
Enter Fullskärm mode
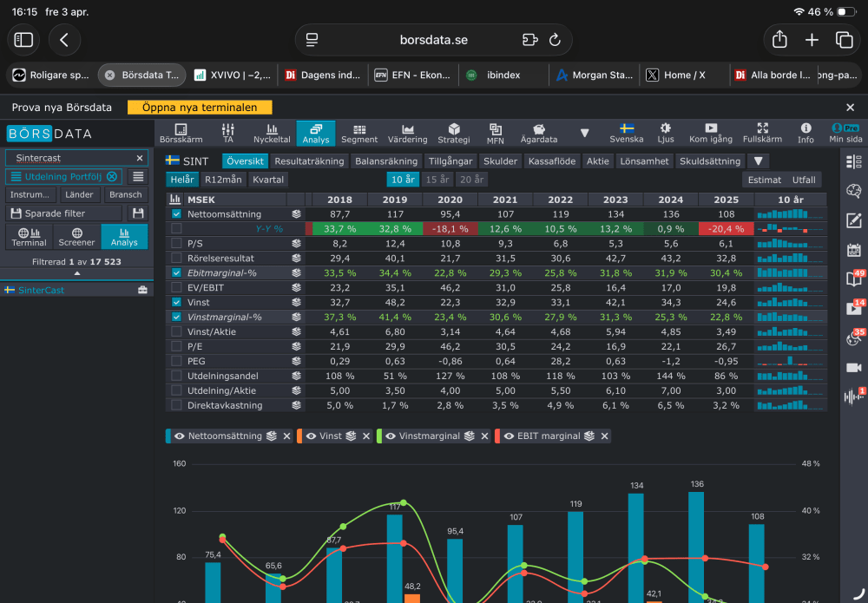pos(762,134)
